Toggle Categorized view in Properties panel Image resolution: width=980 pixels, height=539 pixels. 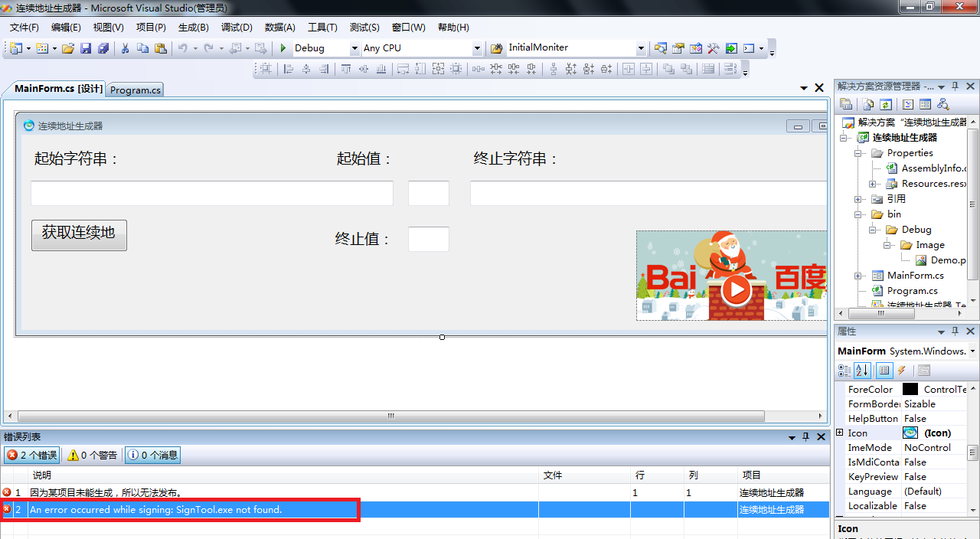(x=844, y=371)
